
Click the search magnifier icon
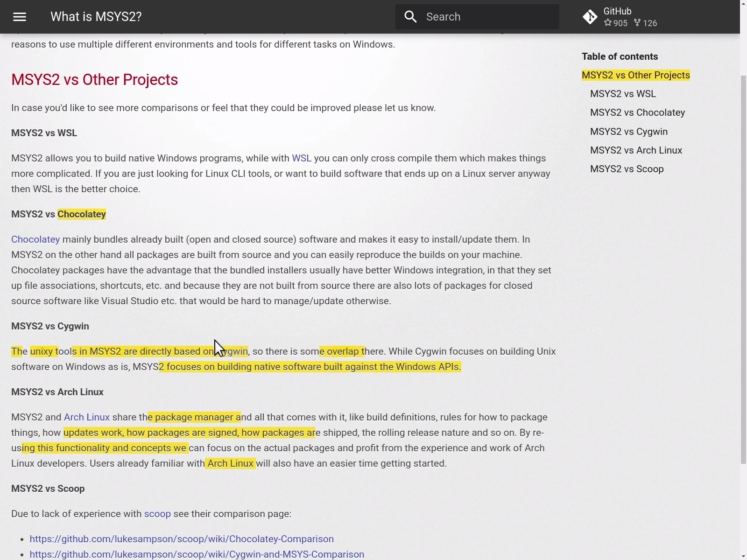(410, 17)
